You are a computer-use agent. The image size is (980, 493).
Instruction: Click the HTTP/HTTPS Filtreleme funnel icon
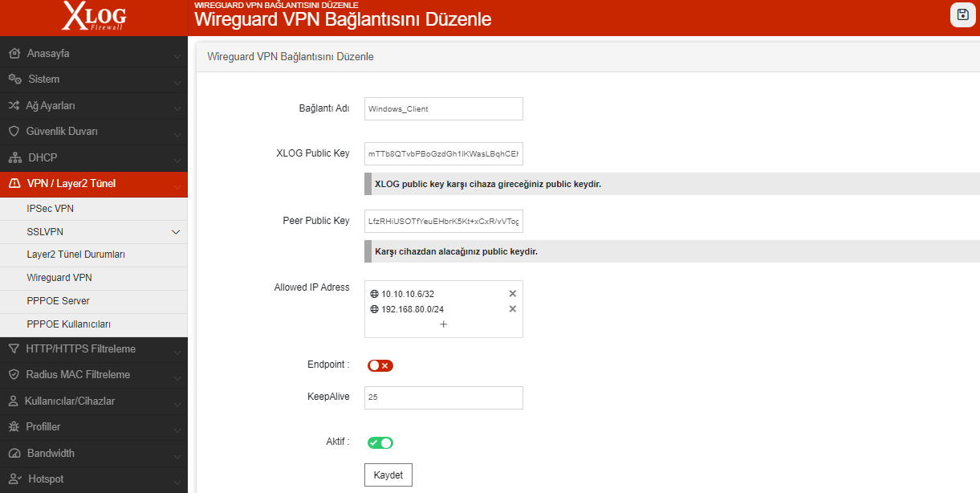click(14, 348)
